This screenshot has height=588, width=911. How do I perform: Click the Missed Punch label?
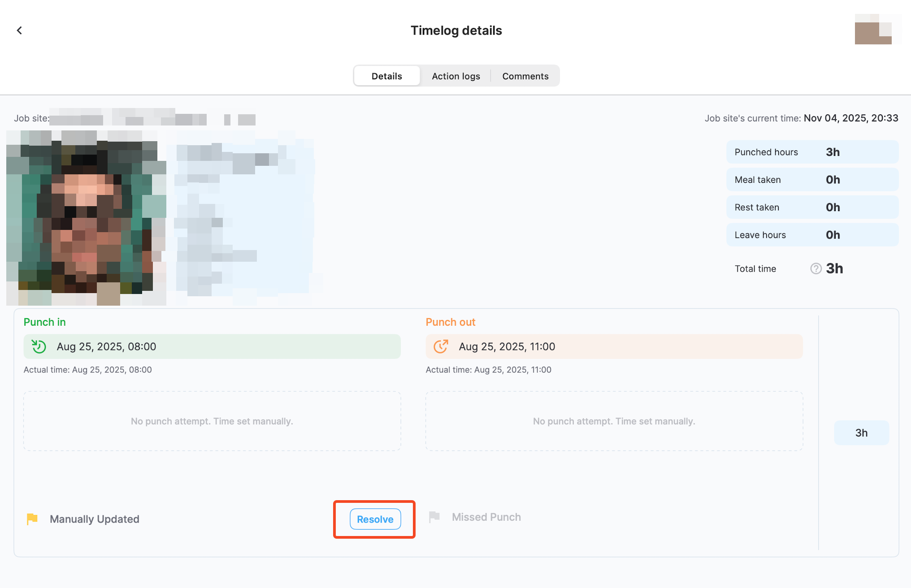point(486,517)
